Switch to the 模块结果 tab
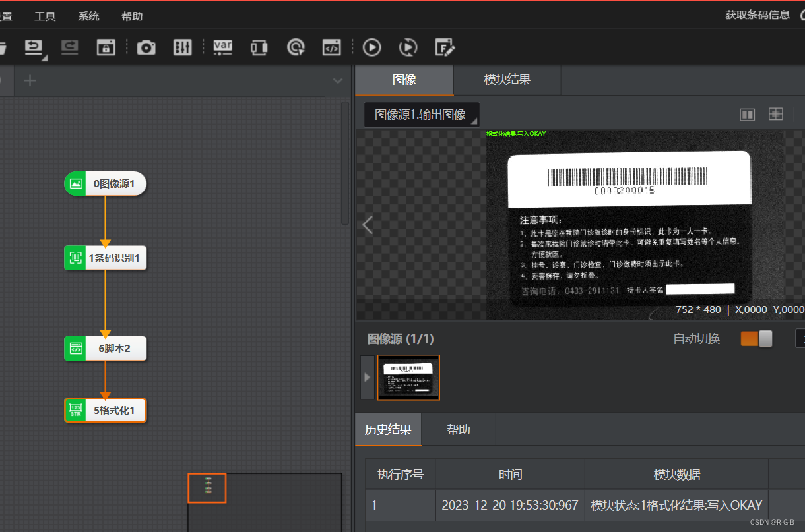The height and width of the screenshot is (532, 805). tap(507, 80)
